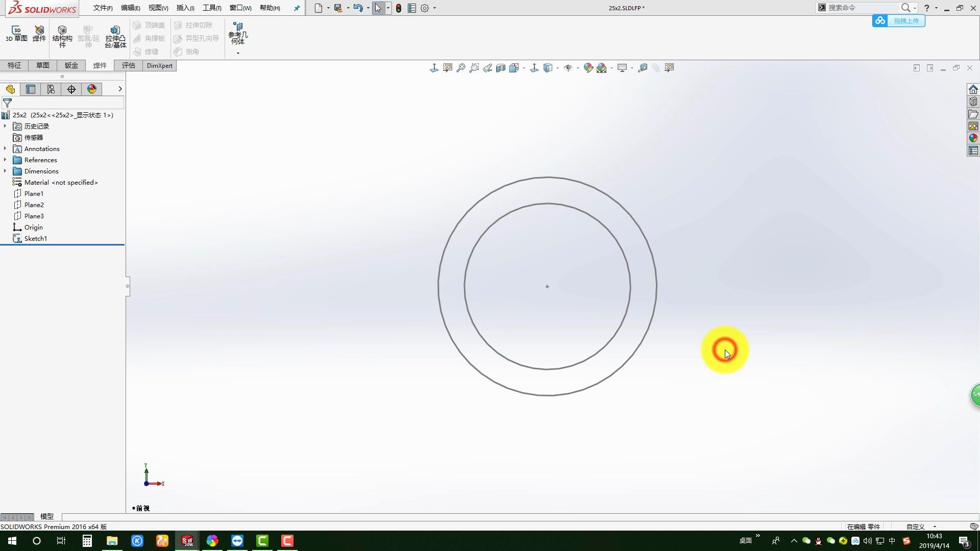This screenshot has height=551, width=980.
Task: Click Zoom to Area icon
Action: click(474, 68)
